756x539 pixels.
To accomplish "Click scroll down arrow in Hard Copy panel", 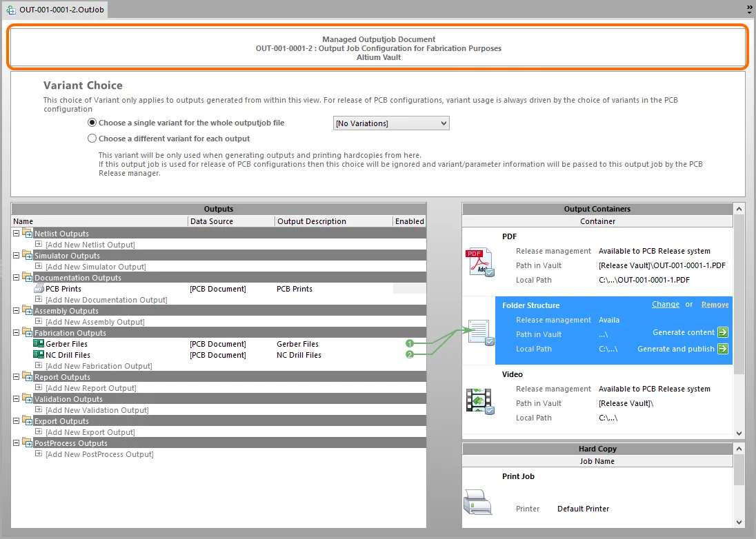I will coord(739,522).
